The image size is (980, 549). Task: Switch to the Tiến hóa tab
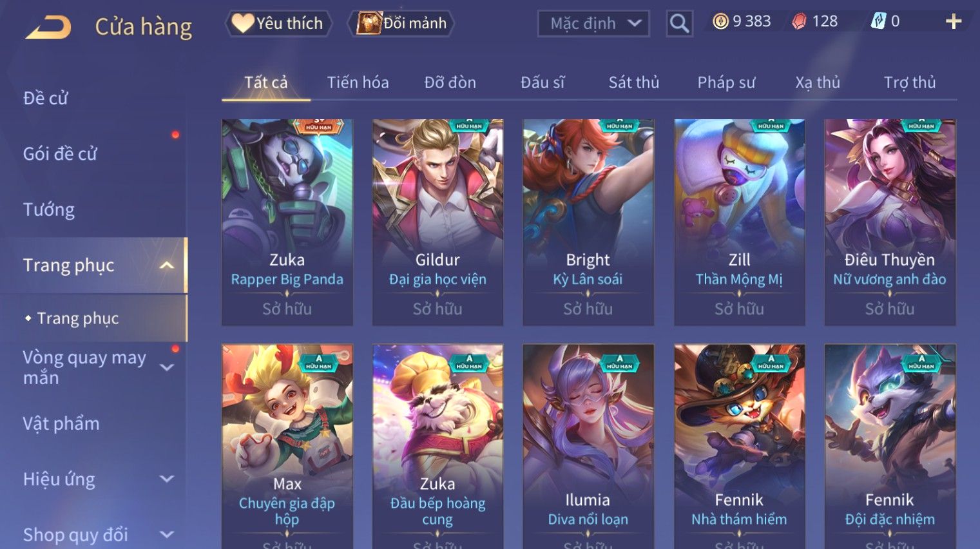[x=358, y=82]
